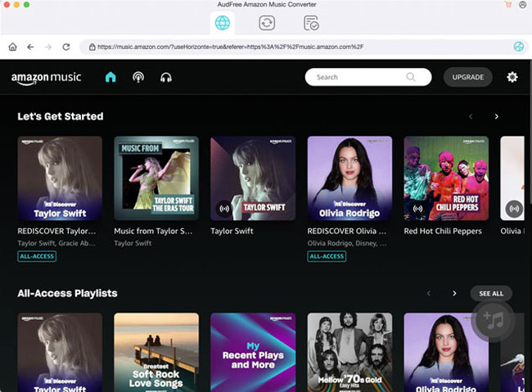Open Mellow '70s Gold playlist
532x392 pixels.
click(x=349, y=352)
